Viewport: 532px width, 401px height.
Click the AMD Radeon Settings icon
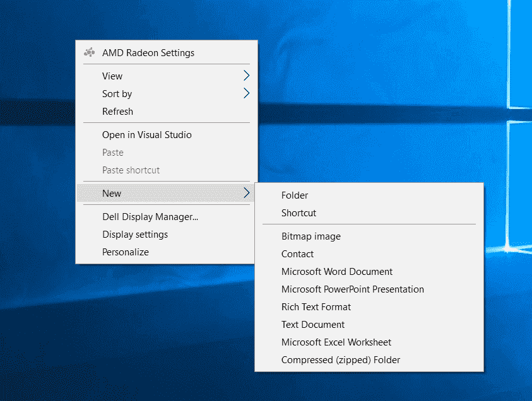89,52
